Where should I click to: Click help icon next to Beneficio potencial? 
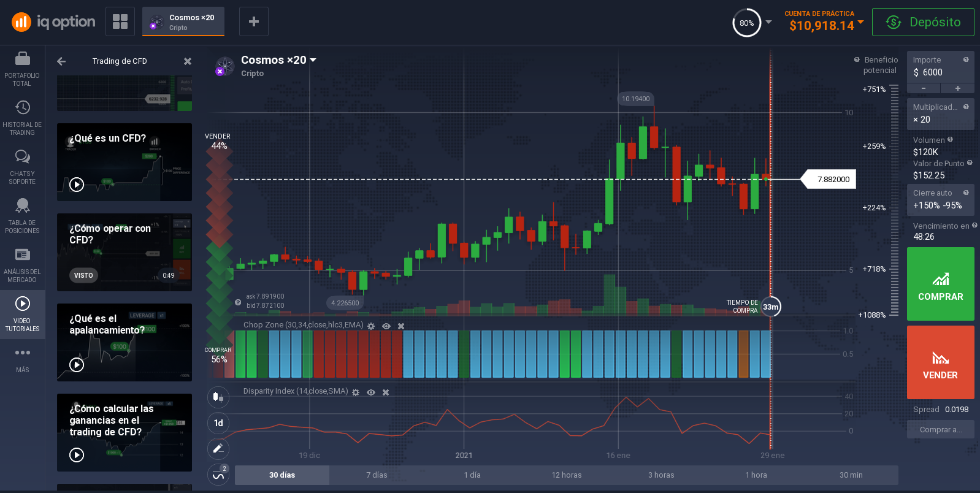[857, 59]
